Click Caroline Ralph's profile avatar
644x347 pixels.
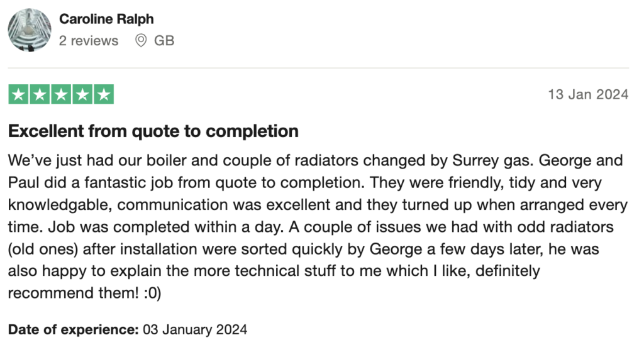(30, 30)
